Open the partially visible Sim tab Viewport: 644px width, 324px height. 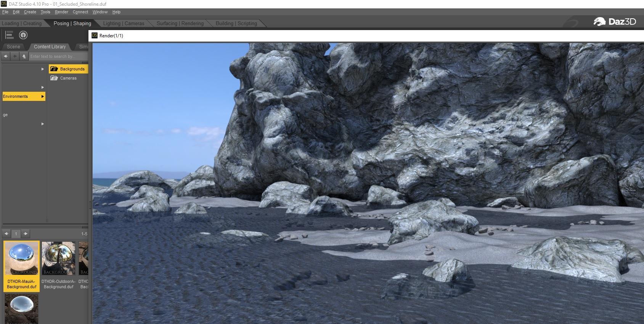[x=83, y=47]
